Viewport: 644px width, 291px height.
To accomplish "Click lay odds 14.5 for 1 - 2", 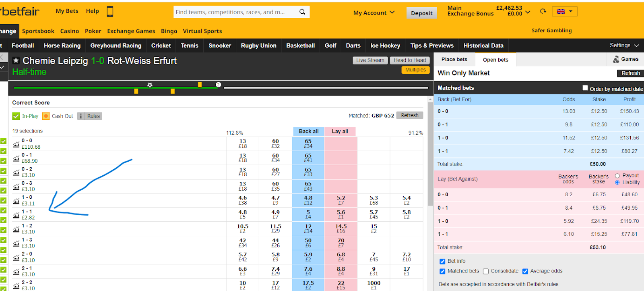I will [x=341, y=229].
